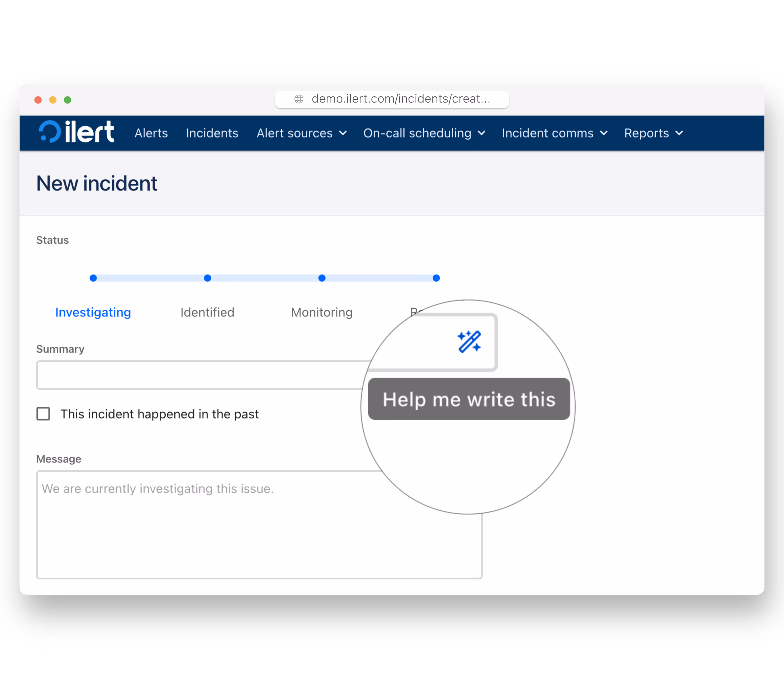Click the status progress bar
This screenshot has width=784, height=679.
pyautogui.click(x=265, y=278)
